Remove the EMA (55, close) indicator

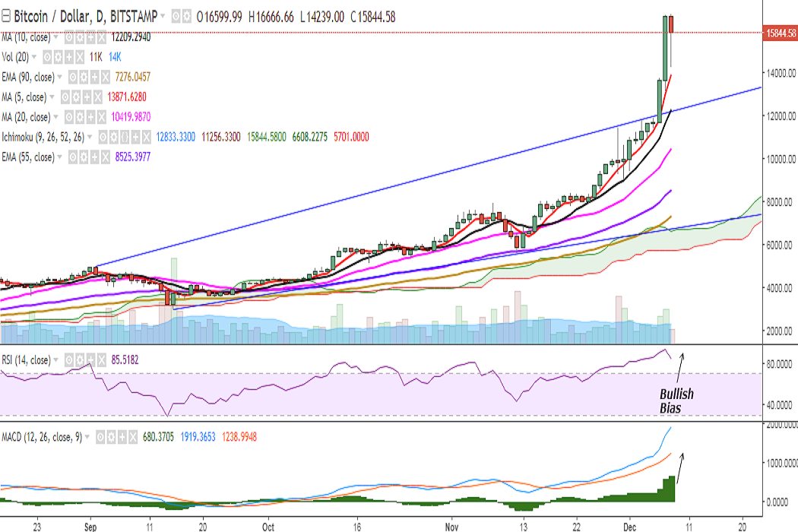[106, 157]
